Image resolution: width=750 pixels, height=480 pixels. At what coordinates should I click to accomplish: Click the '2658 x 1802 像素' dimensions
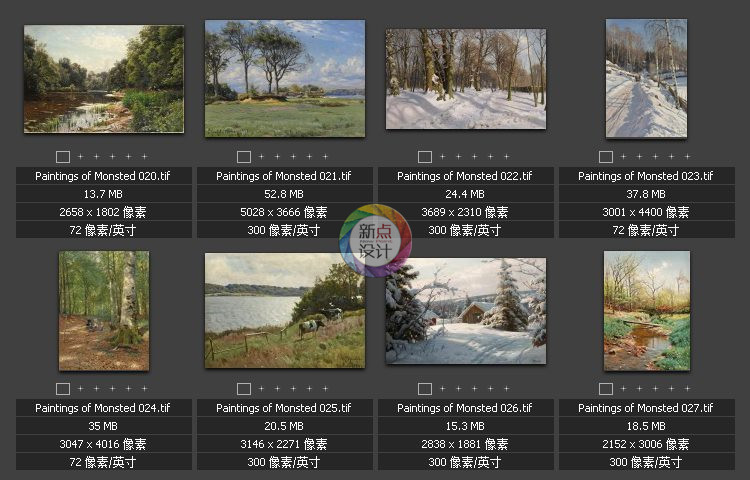[103, 212]
